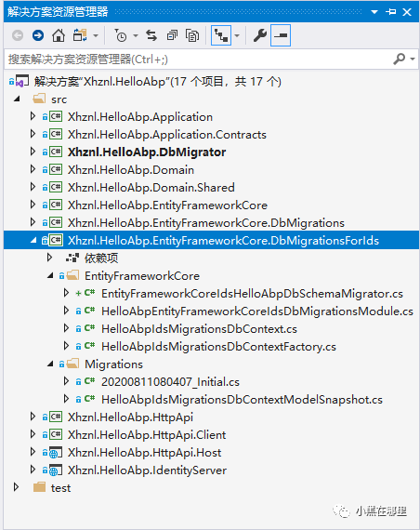Select the highlighted DbMigrationsForIds project
This screenshot has height=530, width=420.
pos(223,241)
